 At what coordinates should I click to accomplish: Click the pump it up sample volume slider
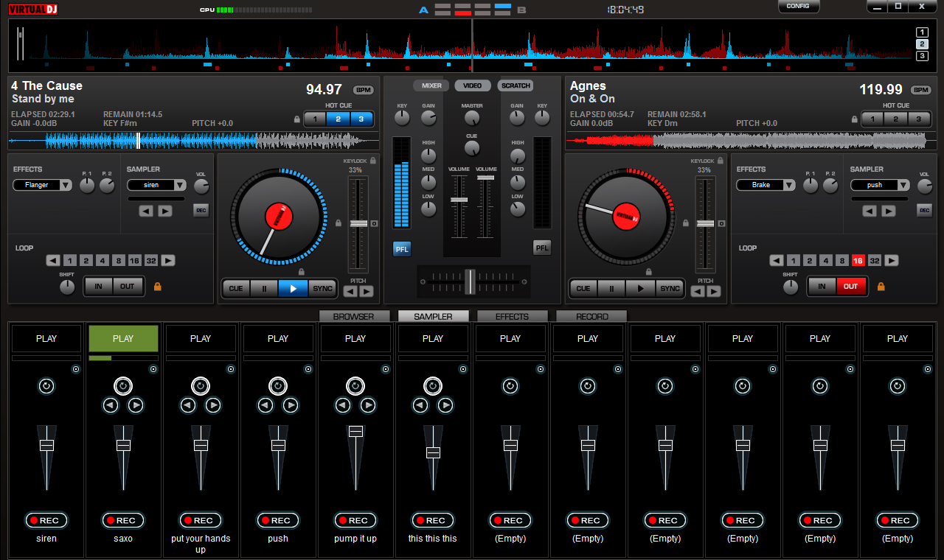pos(355,431)
